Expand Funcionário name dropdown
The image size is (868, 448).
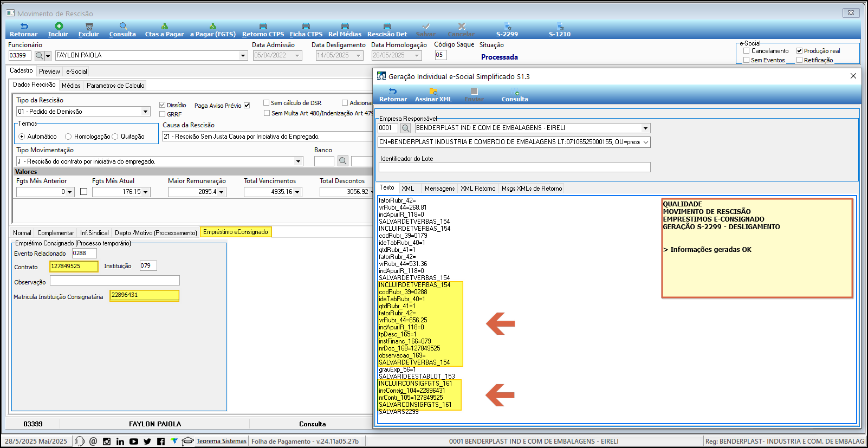[x=243, y=55]
